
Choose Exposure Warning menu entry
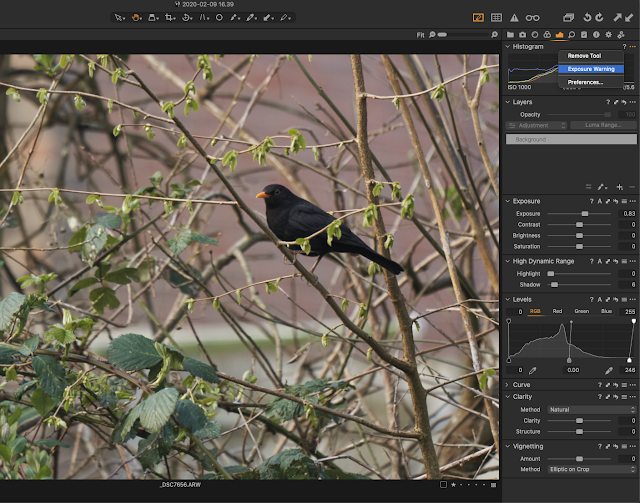pyautogui.click(x=591, y=69)
